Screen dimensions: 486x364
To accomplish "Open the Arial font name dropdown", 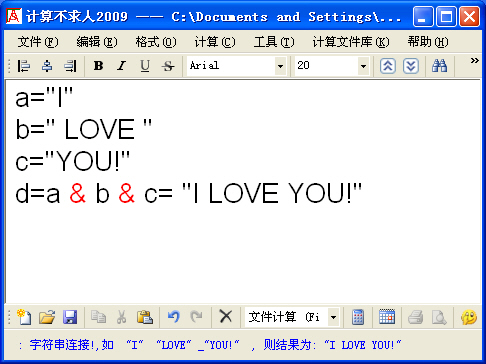I will coord(280,66).
